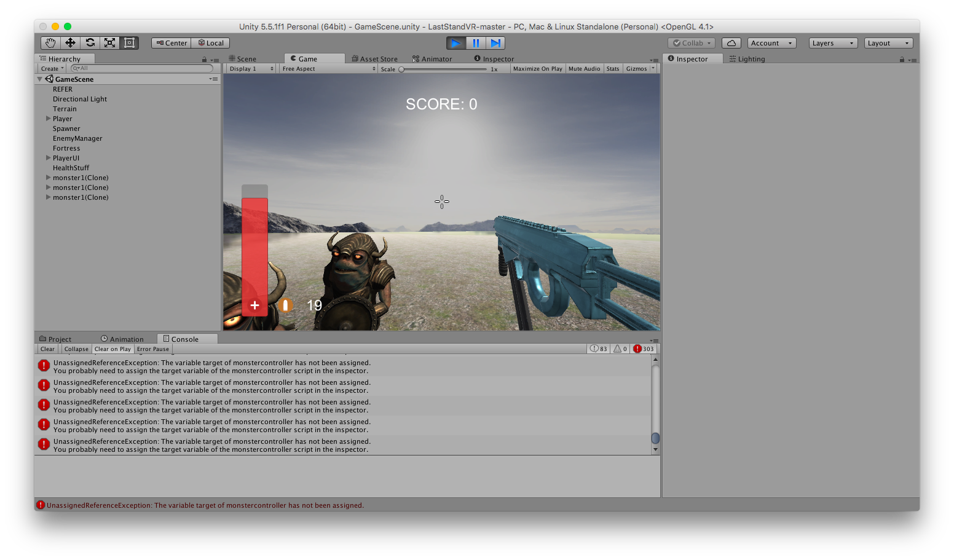Open the cloud Services button
Screen dimensions: 954x560
point(731,43)
